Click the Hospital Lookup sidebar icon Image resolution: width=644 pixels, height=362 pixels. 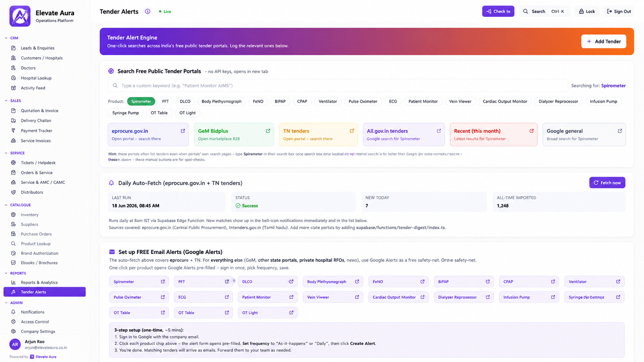coord(13,78)
